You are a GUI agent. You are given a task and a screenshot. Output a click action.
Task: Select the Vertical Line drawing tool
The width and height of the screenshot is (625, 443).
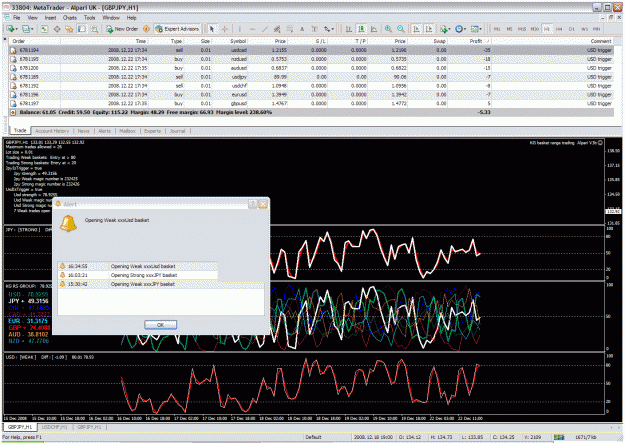240,29
